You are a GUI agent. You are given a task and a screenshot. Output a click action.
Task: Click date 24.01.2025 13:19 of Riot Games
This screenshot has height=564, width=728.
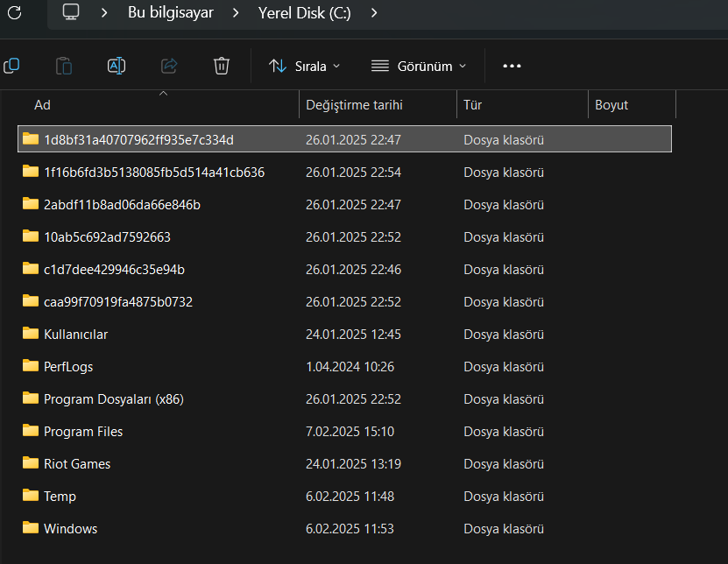coord(353,464)
